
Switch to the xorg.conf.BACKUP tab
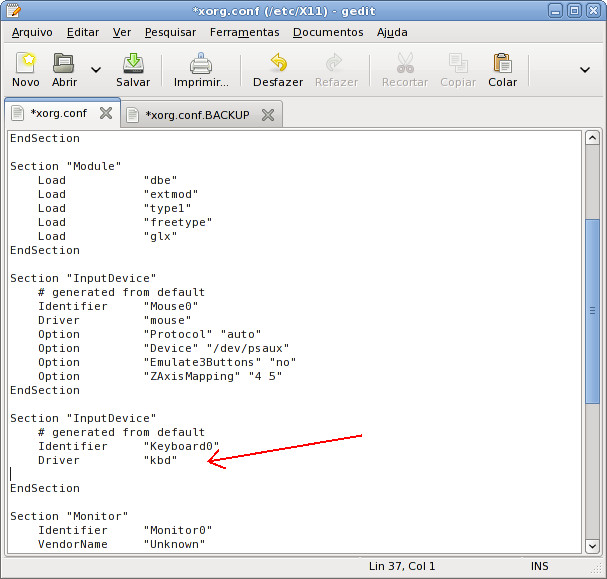[x=197, y=115]
